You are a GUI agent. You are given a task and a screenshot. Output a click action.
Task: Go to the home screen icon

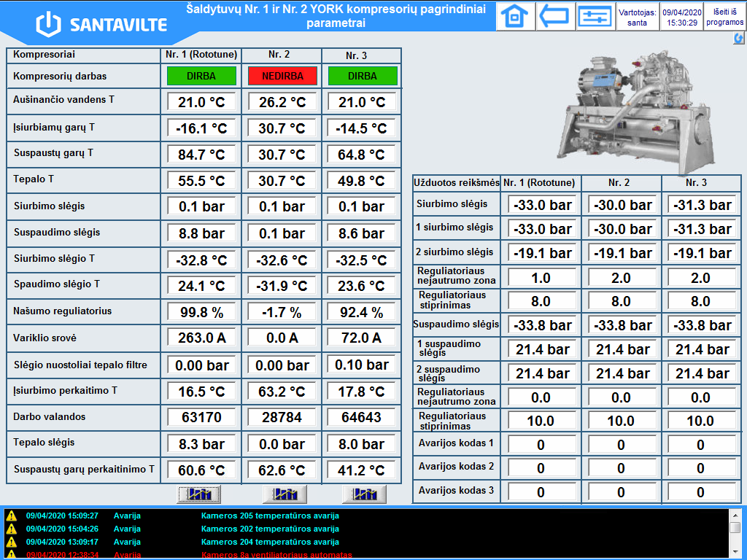[x=514, y=16]
